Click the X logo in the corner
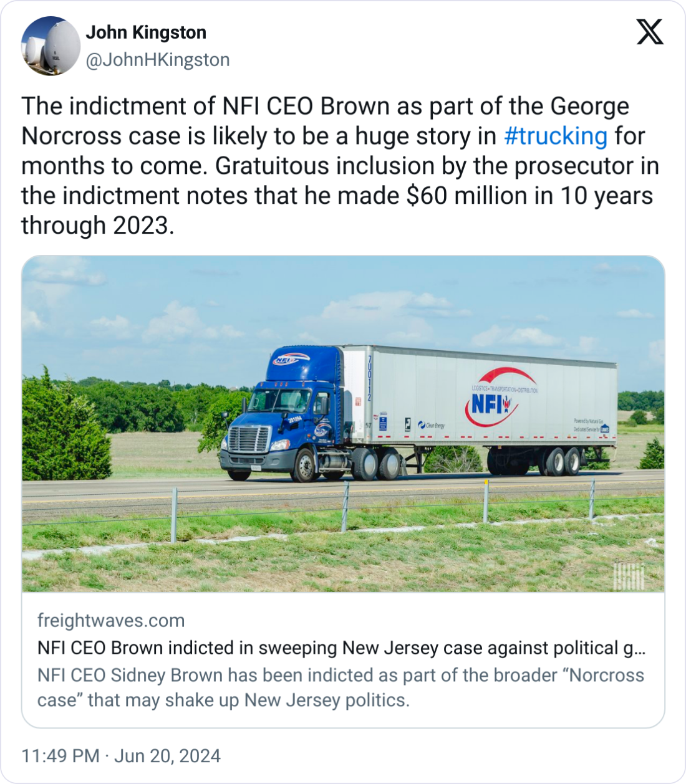Viewport: 686px width, 784px height. pos(650,31)
